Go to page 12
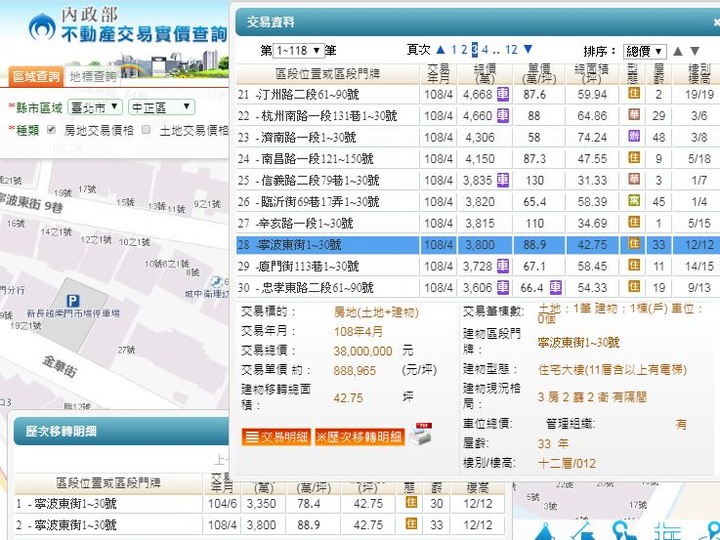The height and width of the screenshot is (540, 720). (x=511, y=50)
